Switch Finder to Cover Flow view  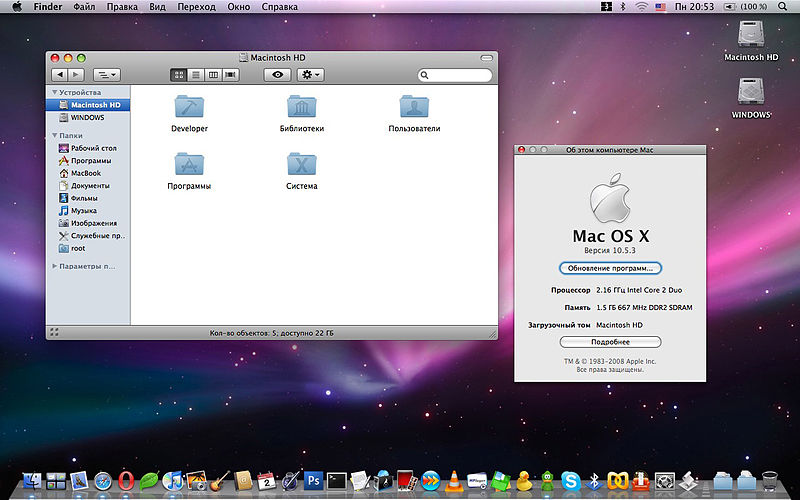(231, 75)
